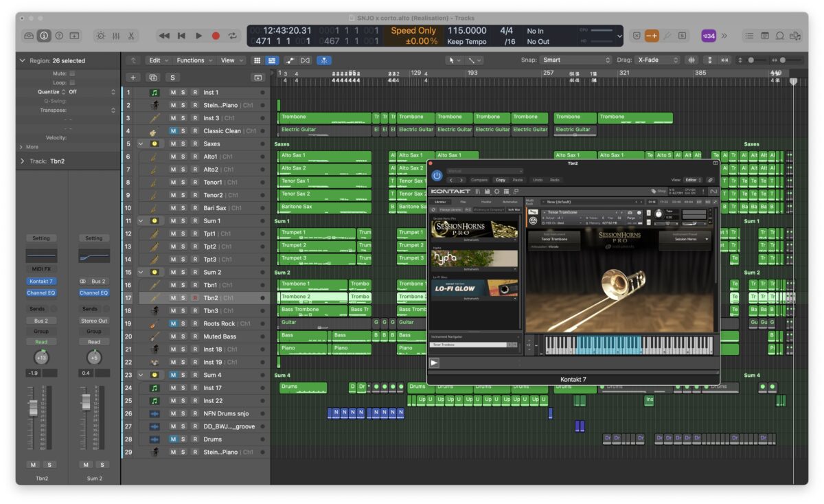
Task: Click Read automation on Sum 2 strip
Action: 94,342
